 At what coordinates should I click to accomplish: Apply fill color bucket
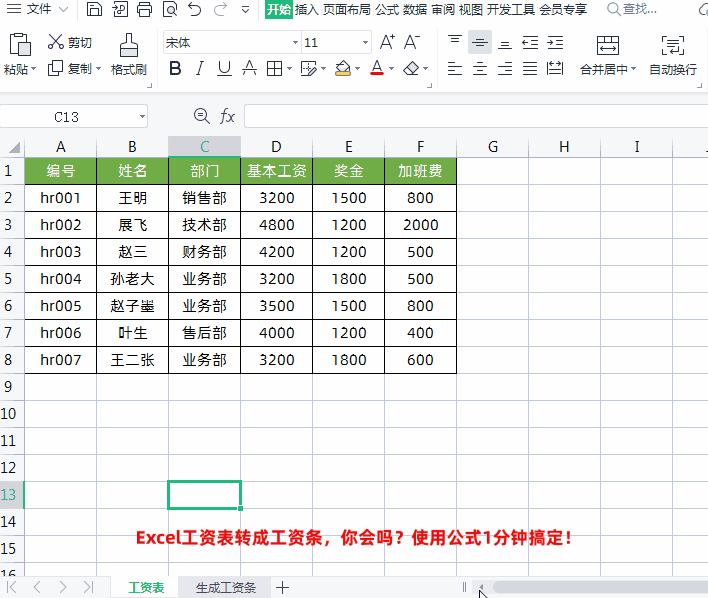pos(343,69)
